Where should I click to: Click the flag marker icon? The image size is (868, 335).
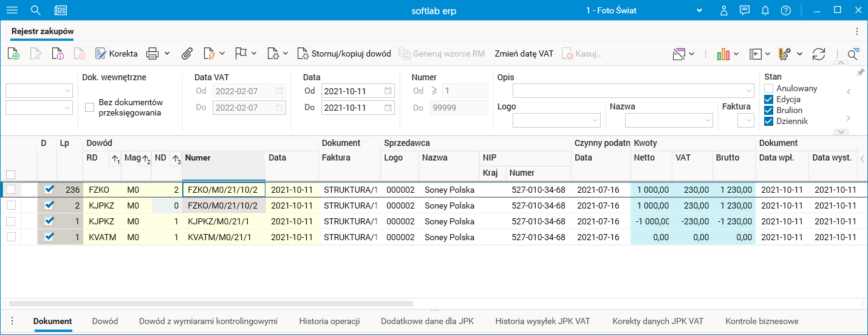point(241,54)
